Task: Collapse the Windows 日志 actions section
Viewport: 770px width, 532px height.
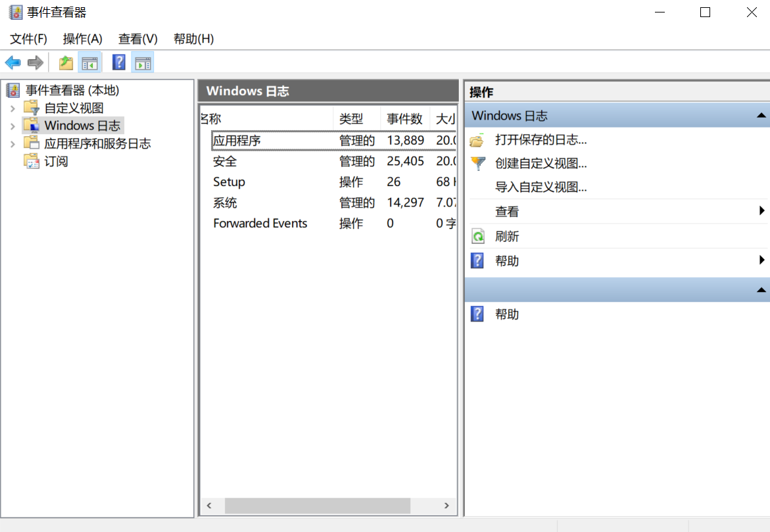Action: pos(761,116)
